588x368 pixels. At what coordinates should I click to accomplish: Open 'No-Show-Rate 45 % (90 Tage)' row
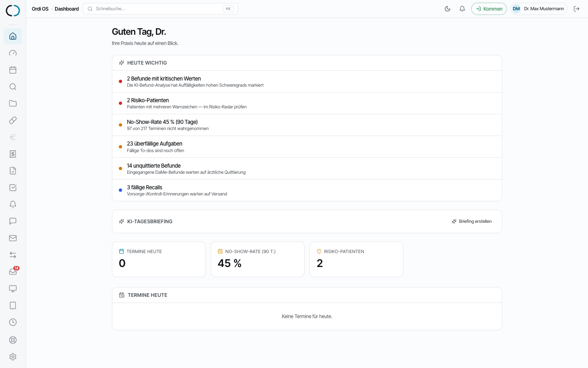click(307, 125)
